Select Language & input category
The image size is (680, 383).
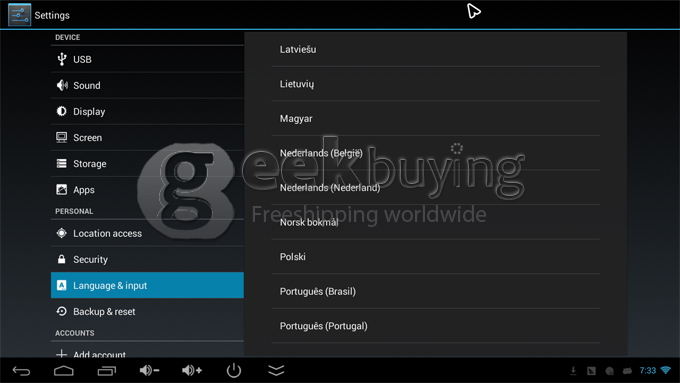(147, 285)
